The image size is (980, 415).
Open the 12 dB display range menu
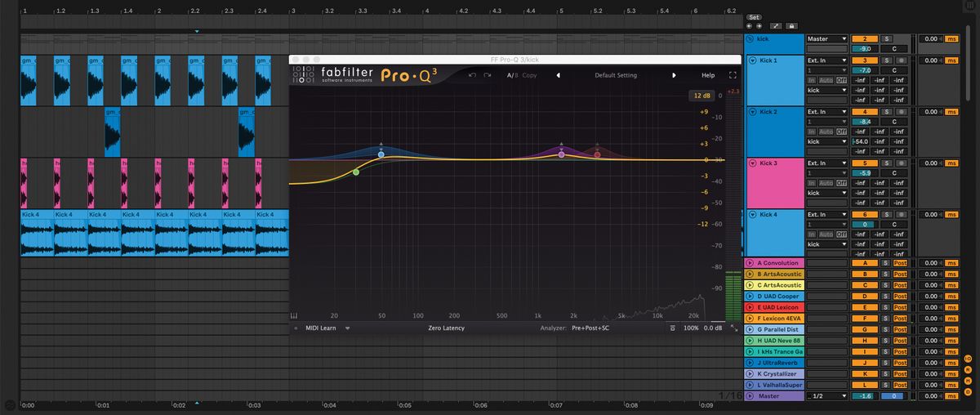702,96
